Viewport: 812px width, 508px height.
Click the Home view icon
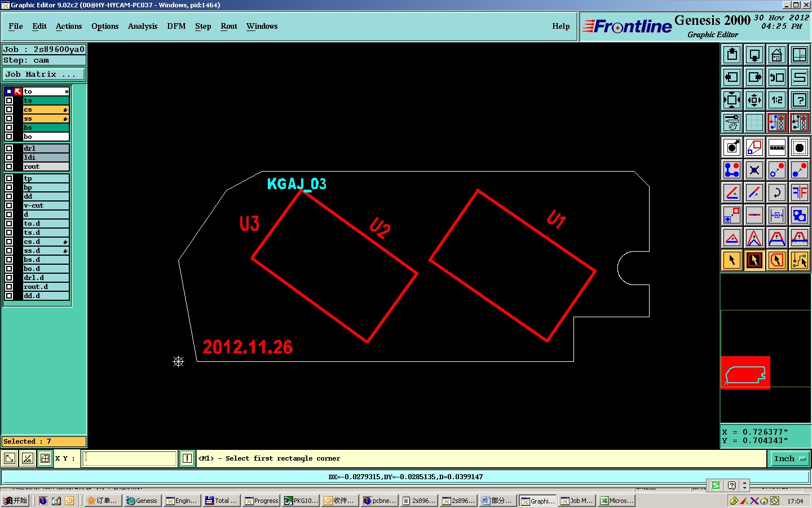coord(777,55)
